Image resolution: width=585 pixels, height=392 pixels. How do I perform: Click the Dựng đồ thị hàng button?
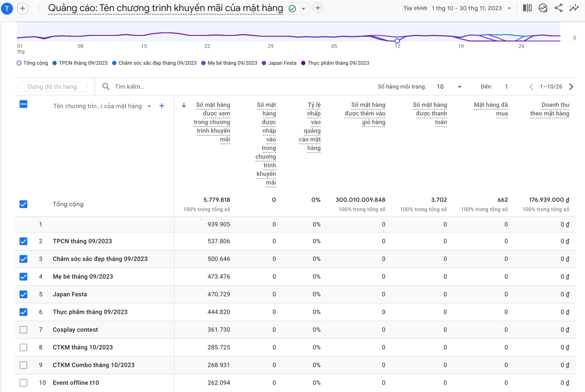(52, 87)
